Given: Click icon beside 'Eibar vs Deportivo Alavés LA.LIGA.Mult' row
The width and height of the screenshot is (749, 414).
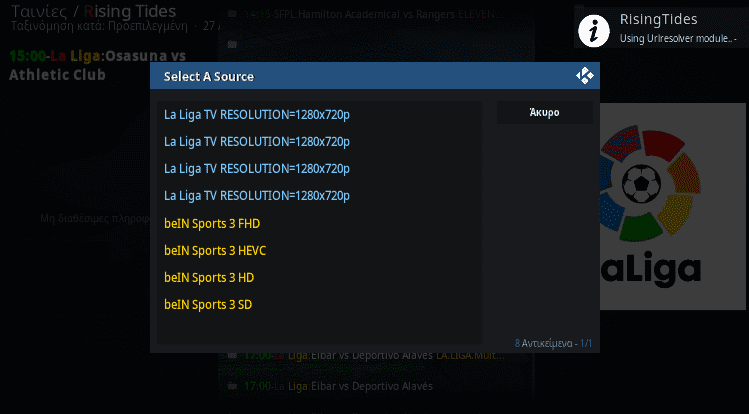Looking at the screenshot, I should pos(232,355).
